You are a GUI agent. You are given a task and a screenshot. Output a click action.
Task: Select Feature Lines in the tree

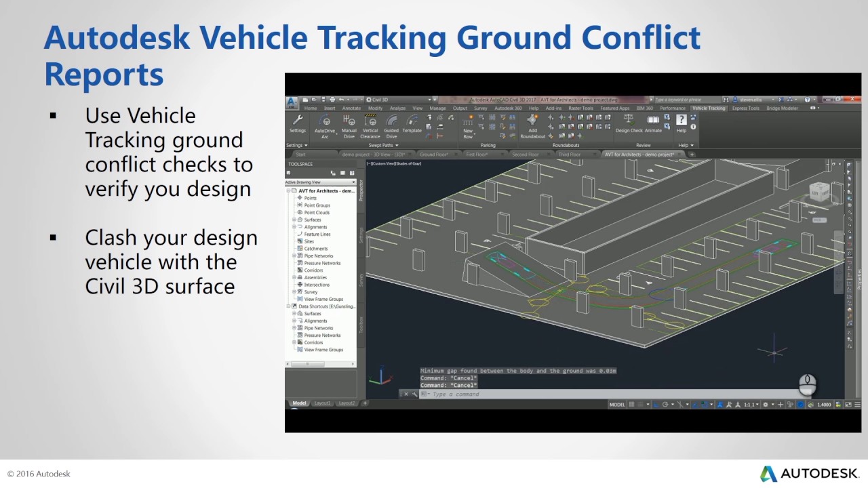pos(317,235)
